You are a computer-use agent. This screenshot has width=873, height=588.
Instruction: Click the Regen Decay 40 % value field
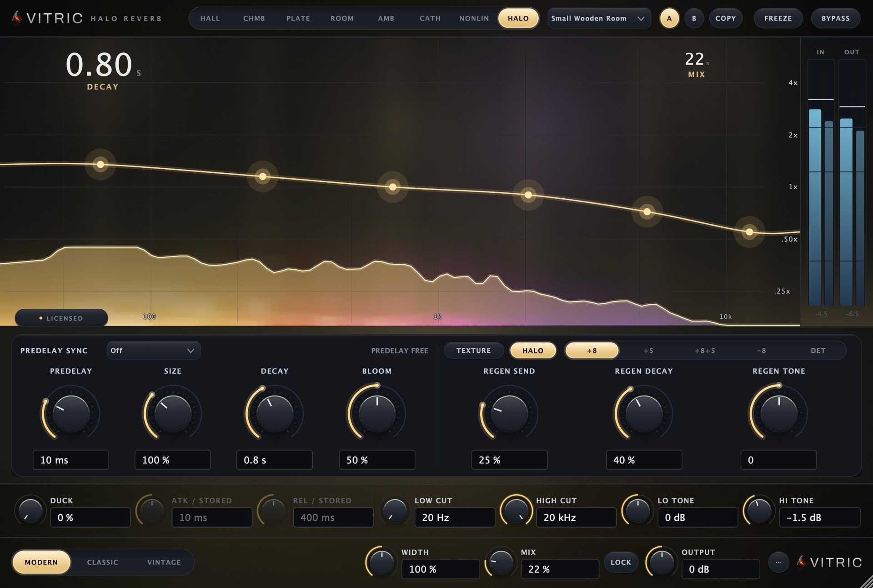tap(644, 460)
